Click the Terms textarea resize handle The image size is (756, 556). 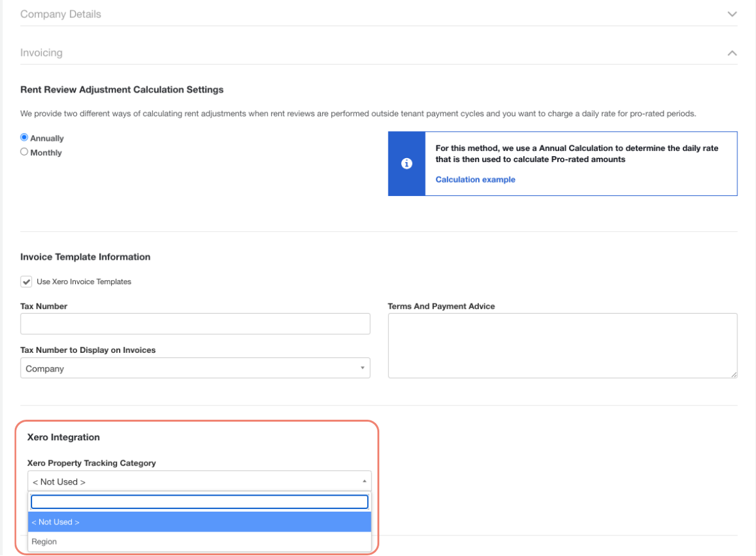coord(733,374)
